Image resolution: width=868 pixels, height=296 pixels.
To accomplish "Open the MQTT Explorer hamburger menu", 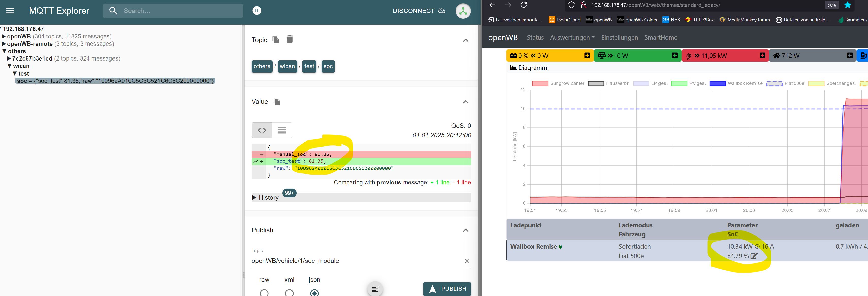I will click(x=10, y=11).
